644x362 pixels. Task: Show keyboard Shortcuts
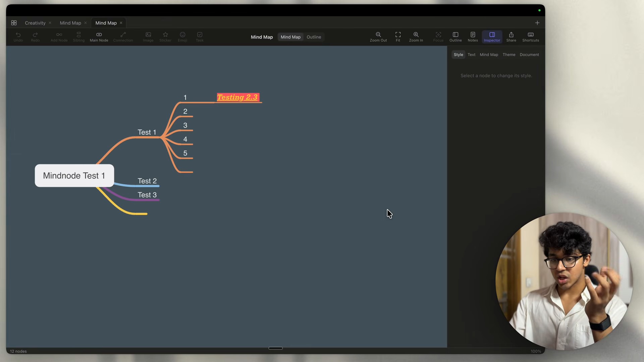point(531,37)
